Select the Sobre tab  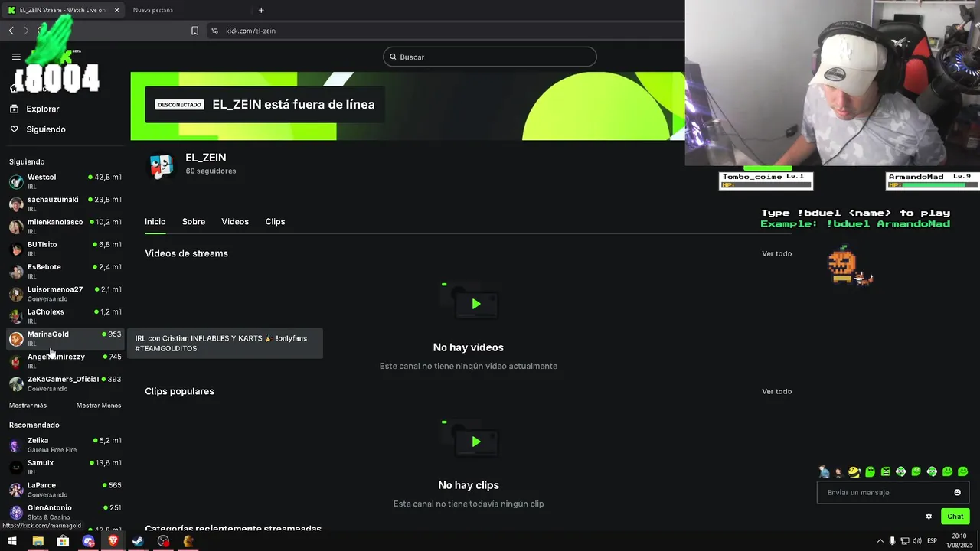coord(194,222)
